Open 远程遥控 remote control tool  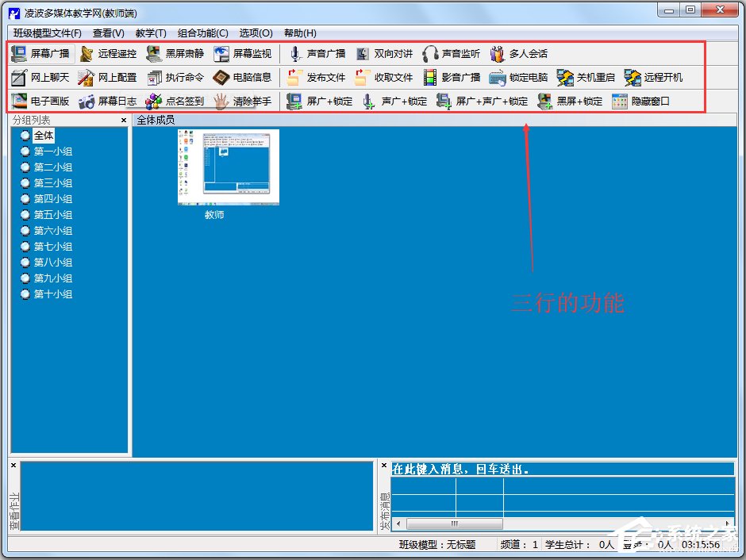pos(108,54)
